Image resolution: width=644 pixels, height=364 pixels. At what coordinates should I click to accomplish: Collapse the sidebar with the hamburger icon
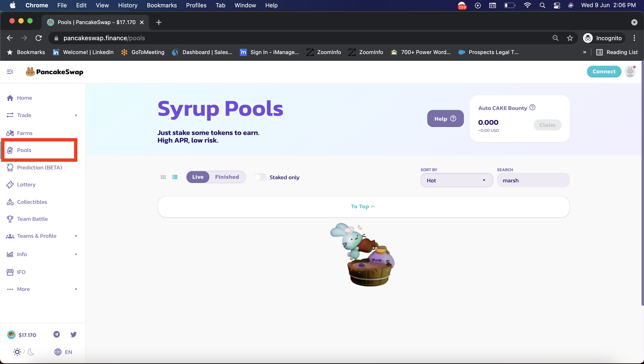10,72
